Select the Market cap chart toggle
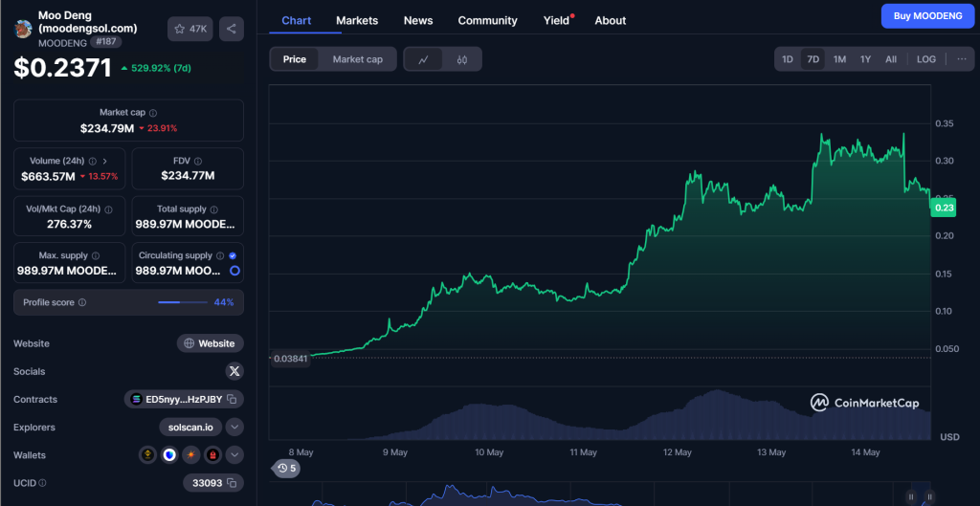The image size is (980, 506). [357, 59]
